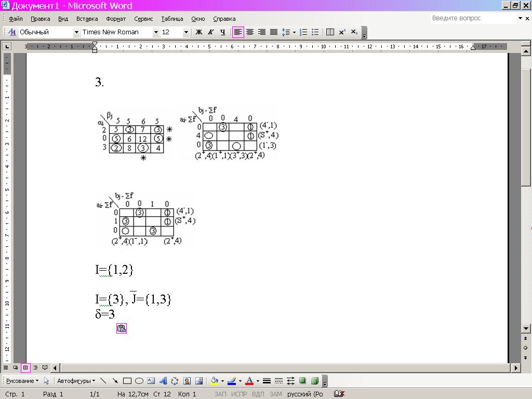Insert WordArt object

pyautogui.click(x=163, y=381)
